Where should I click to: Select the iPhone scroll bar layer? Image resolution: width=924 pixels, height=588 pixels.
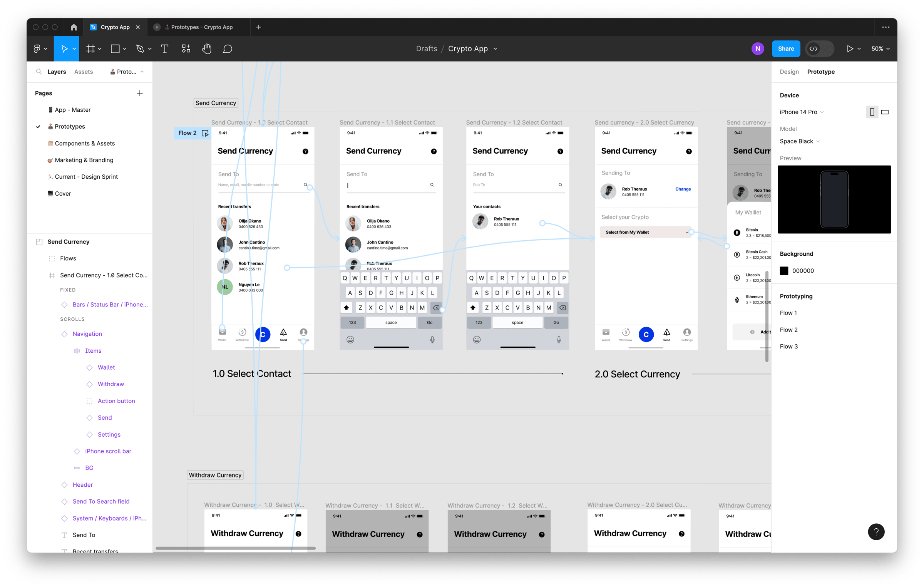108,451
